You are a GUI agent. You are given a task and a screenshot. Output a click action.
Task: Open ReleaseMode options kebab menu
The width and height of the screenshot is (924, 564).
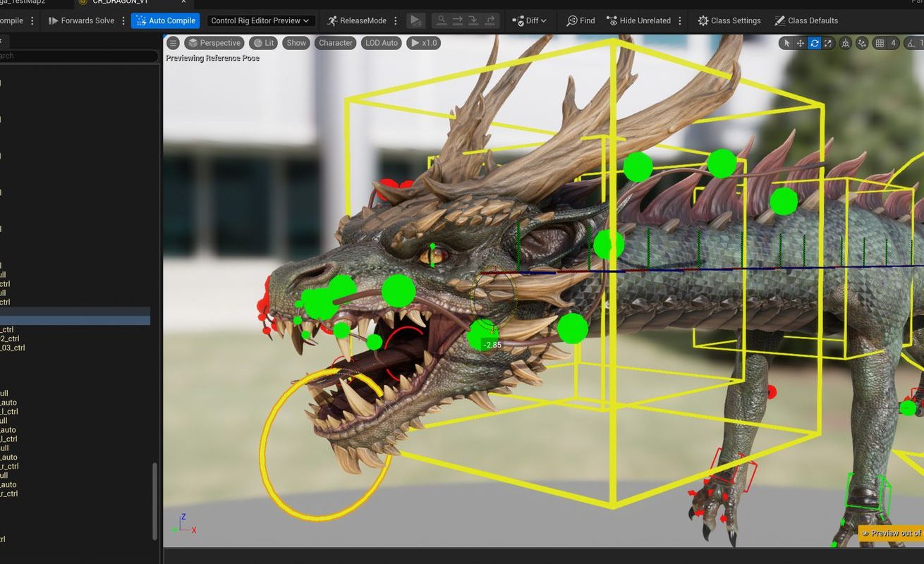coord(396,20)
